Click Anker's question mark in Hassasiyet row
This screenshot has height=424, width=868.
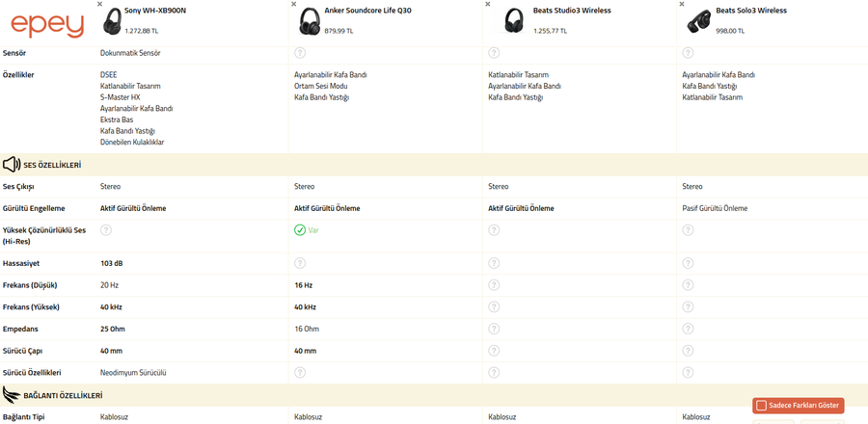pyautogui.click(x=300, y=263)
